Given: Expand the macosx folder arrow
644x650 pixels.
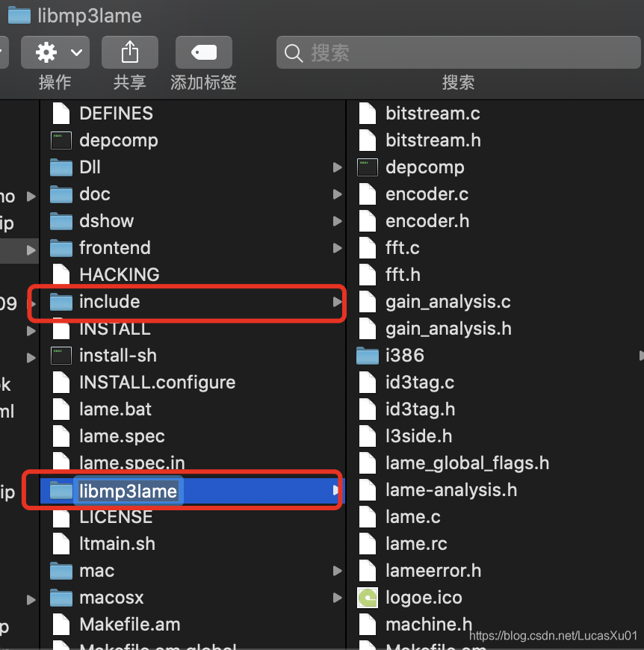Looking at the screenshot, I should click(x=338, y=598).
